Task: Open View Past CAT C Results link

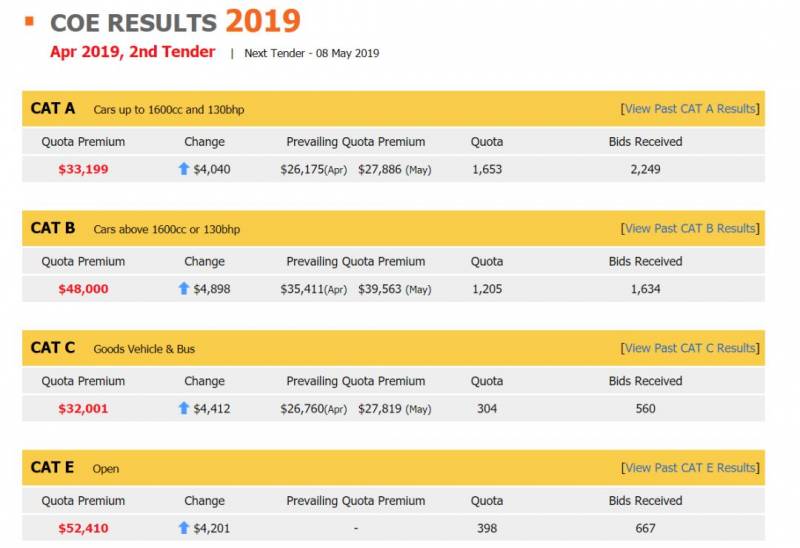Action: [x=690, y=348]
